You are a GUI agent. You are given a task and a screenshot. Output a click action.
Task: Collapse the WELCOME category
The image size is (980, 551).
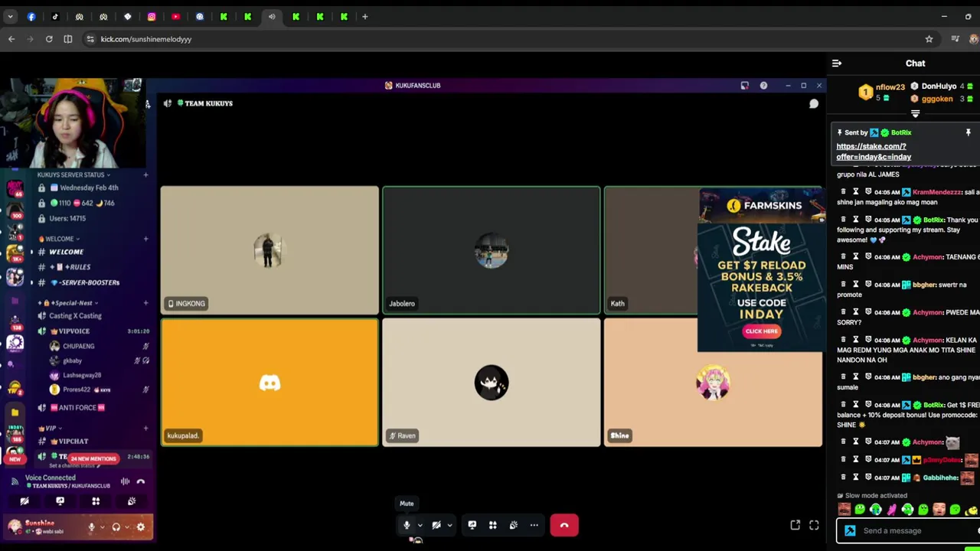(58, 239)
